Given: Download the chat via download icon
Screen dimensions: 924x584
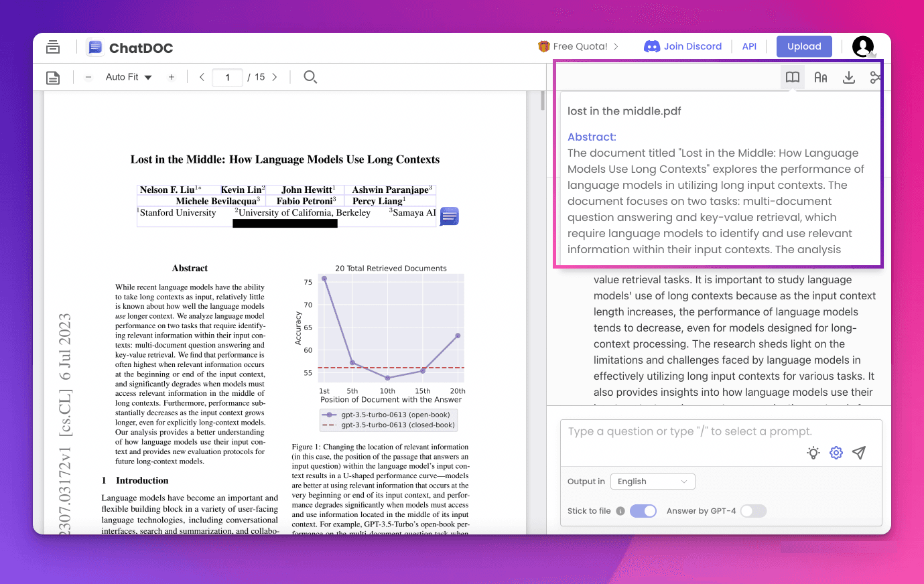Looking at the screenshot, I should (x=849, y=78).
